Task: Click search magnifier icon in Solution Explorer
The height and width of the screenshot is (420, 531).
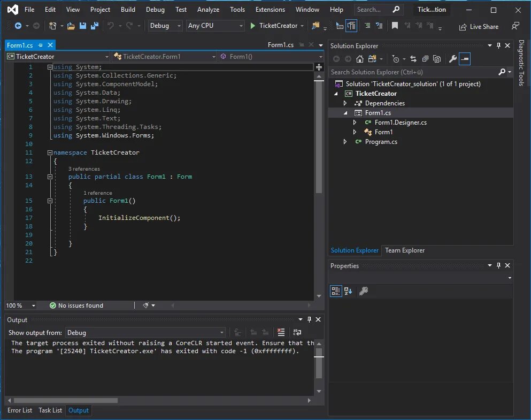Action: [x=502, y=72]
